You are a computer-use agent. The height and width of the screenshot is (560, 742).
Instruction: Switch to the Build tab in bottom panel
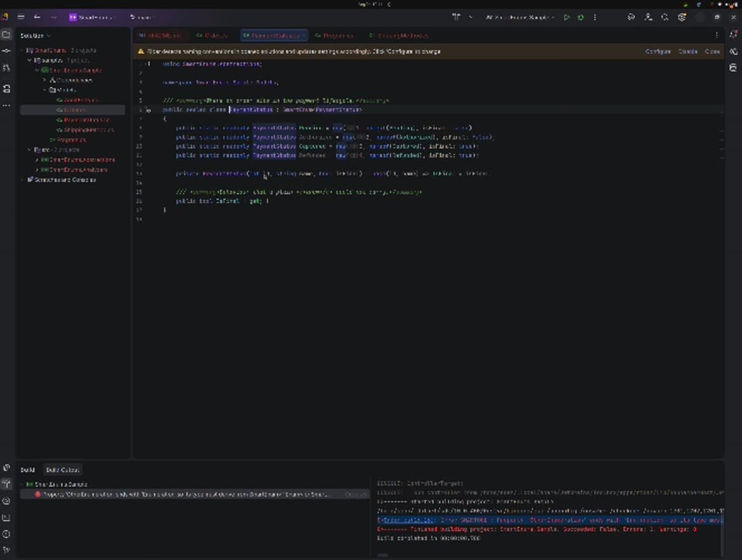click(x=27, y=470)
